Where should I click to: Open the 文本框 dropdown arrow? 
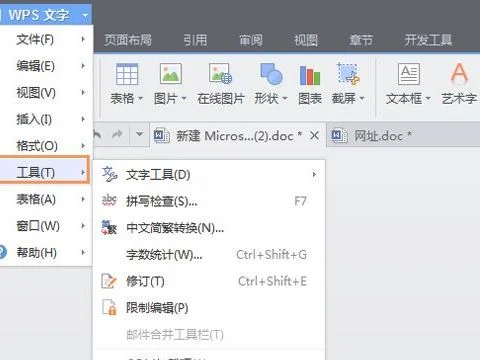tap(428, 99)
